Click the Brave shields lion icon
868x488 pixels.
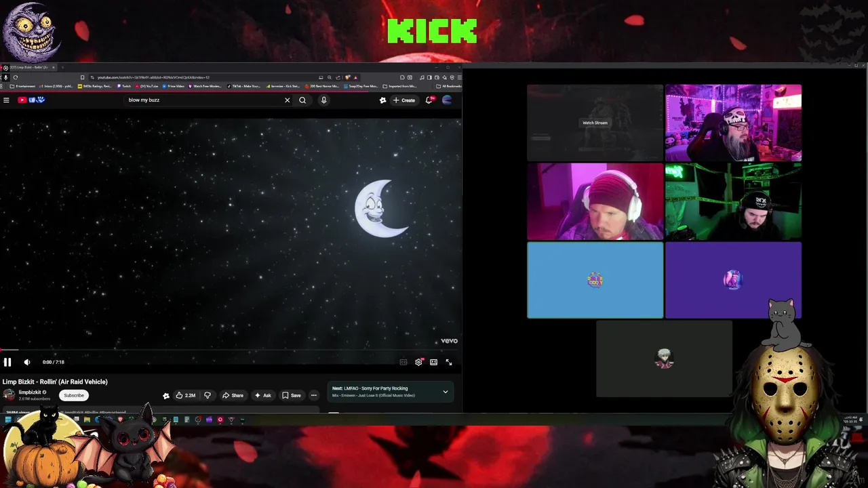coord(347,77)
